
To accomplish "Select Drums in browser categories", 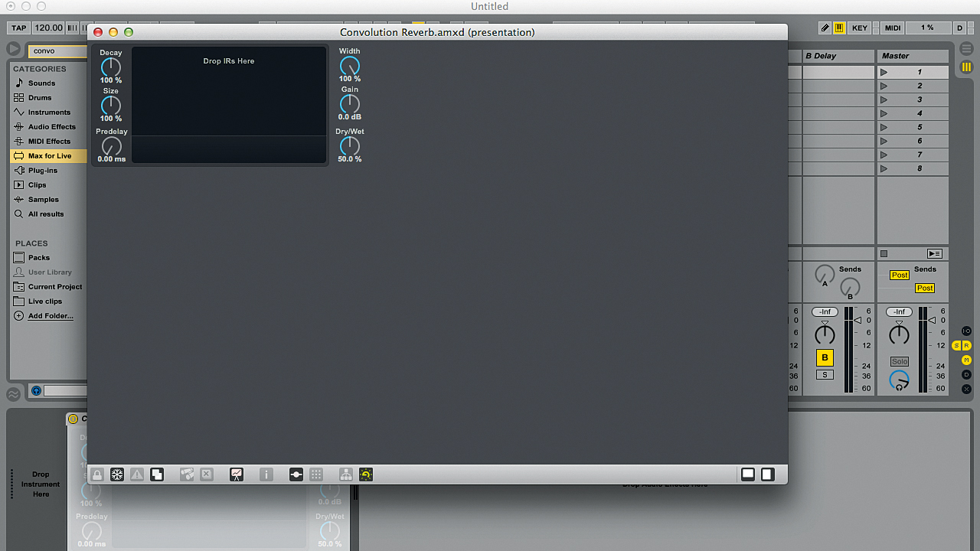I will (x=40, y=97).
